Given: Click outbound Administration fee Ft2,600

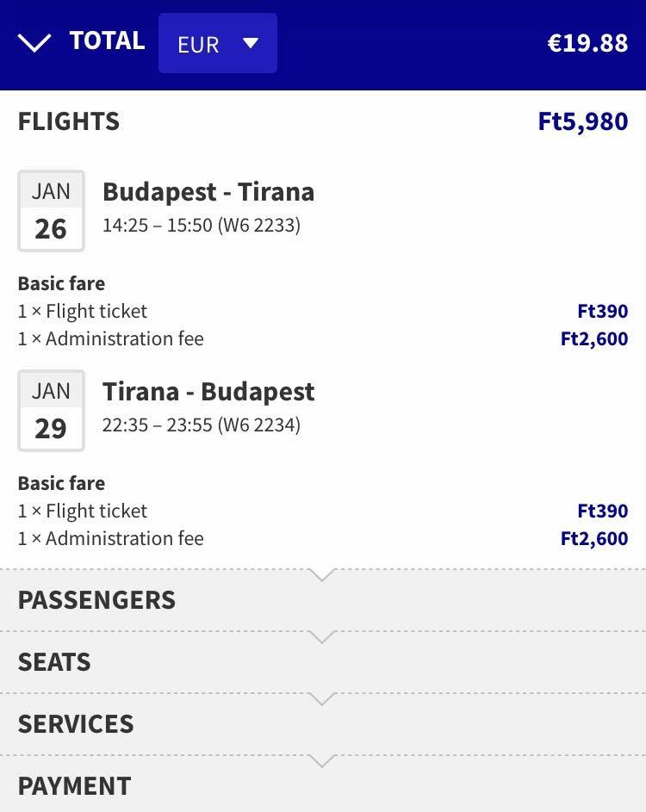Looking at the screenshot, I should coord(593,339).
